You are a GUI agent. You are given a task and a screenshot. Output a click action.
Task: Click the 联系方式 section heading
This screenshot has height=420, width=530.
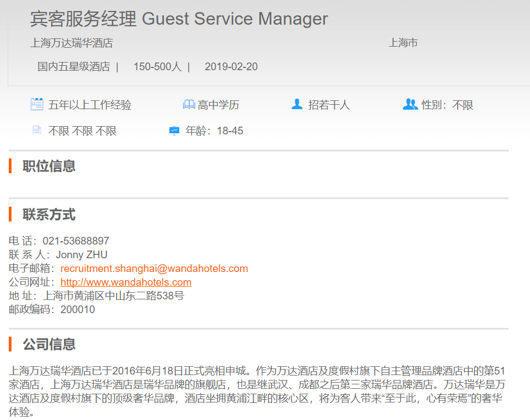coord(49,214)
